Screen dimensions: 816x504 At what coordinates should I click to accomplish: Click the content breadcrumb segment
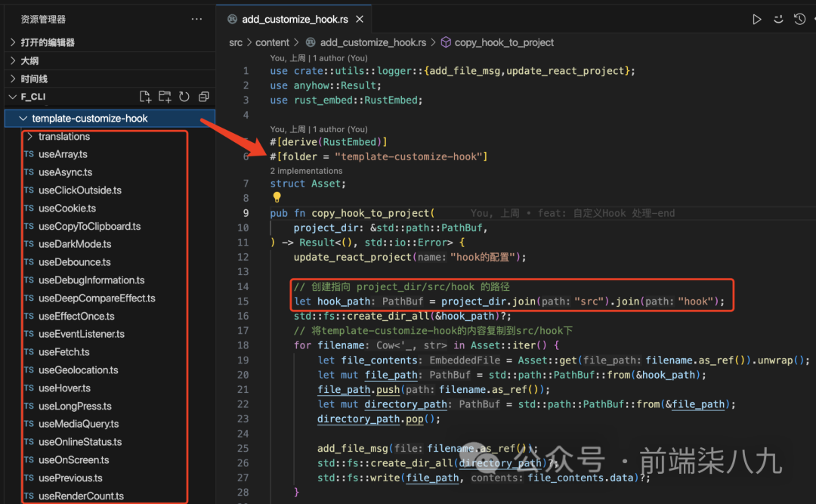[272, 43]
